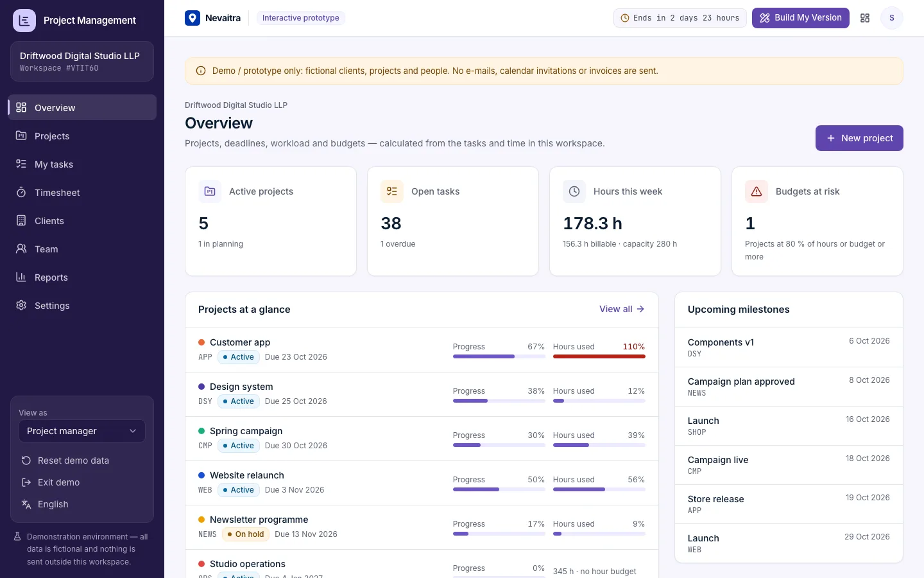
Task: Click the Customer app orange status dot
Action: 201,342
